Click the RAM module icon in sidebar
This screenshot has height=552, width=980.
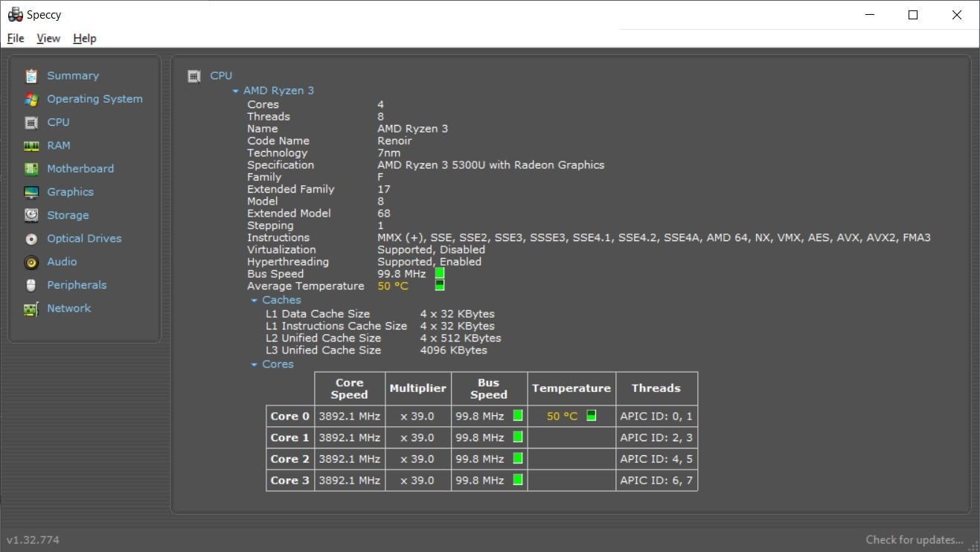point(31,146)
